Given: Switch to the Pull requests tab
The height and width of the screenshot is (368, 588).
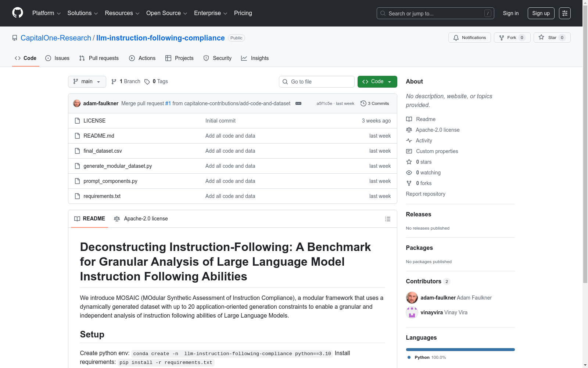Looking at the screenshot, I should point(99,58).
